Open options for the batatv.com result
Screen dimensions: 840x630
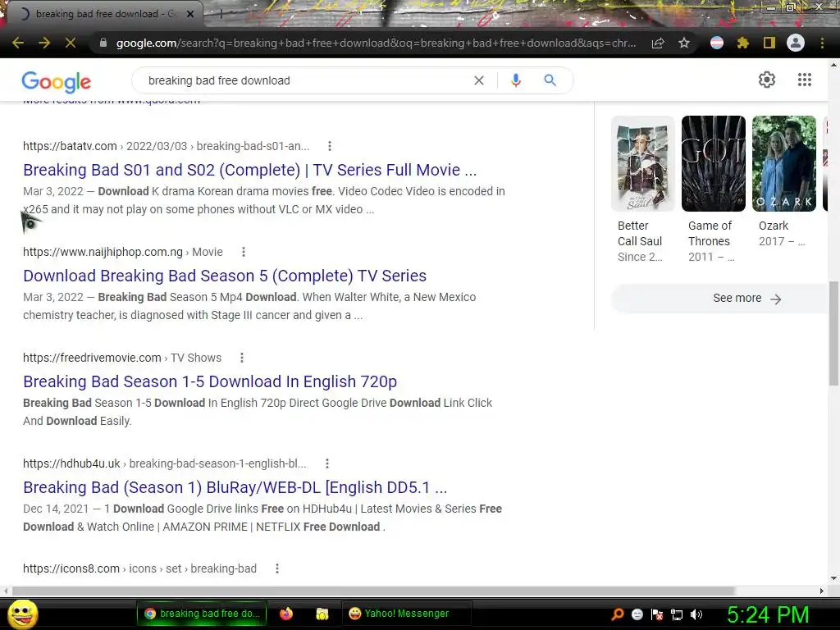pos(330,146)
